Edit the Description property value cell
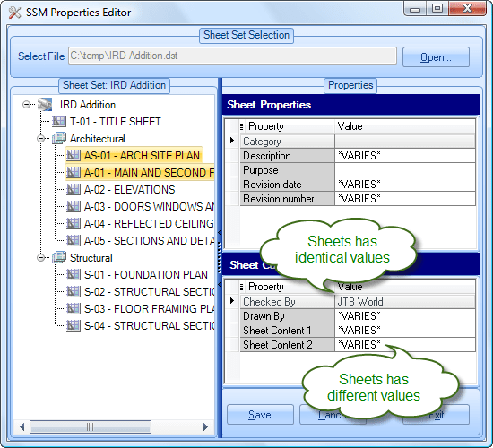The width and height of the screenshot is (493, 448). click(x=405, y=156)
